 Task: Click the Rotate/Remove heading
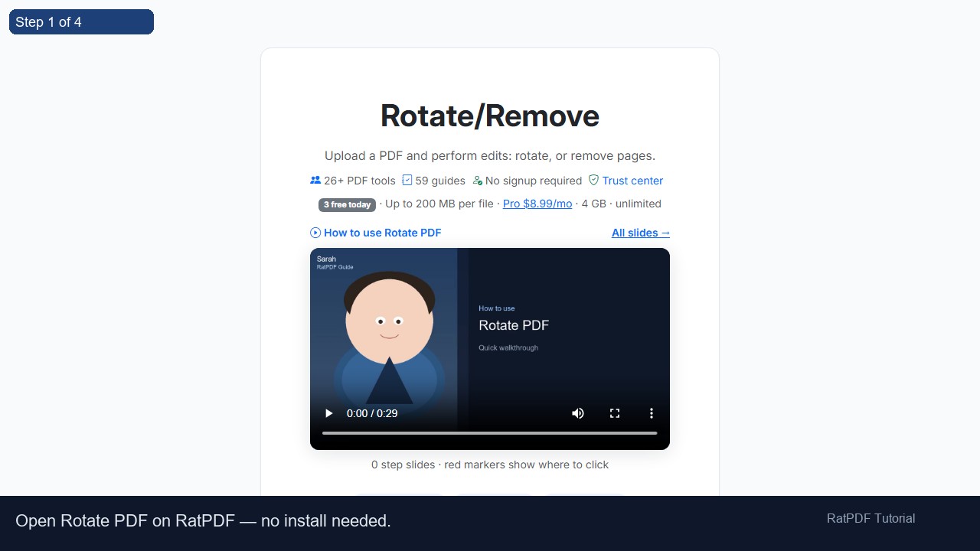[x=490, y=116]
